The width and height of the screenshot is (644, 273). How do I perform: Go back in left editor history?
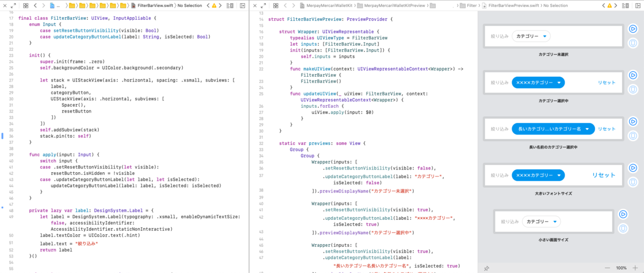(x=35, y=5)
